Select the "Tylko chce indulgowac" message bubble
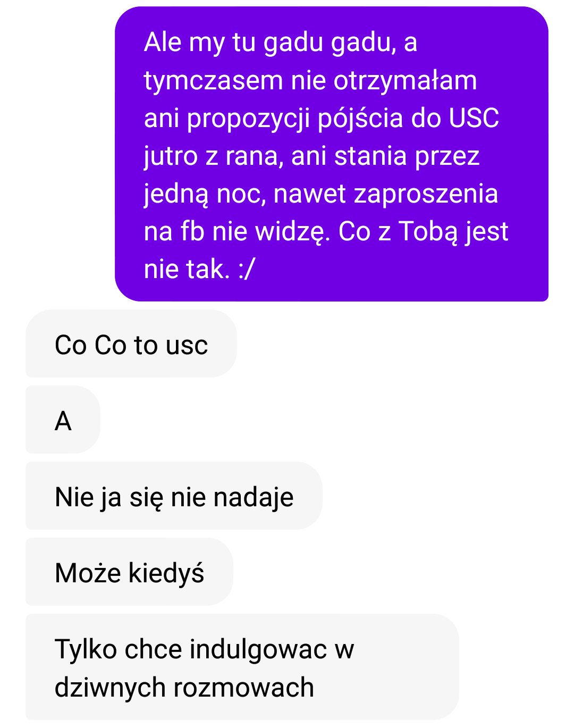Screen dimensions: 574x728 point(242,667)
